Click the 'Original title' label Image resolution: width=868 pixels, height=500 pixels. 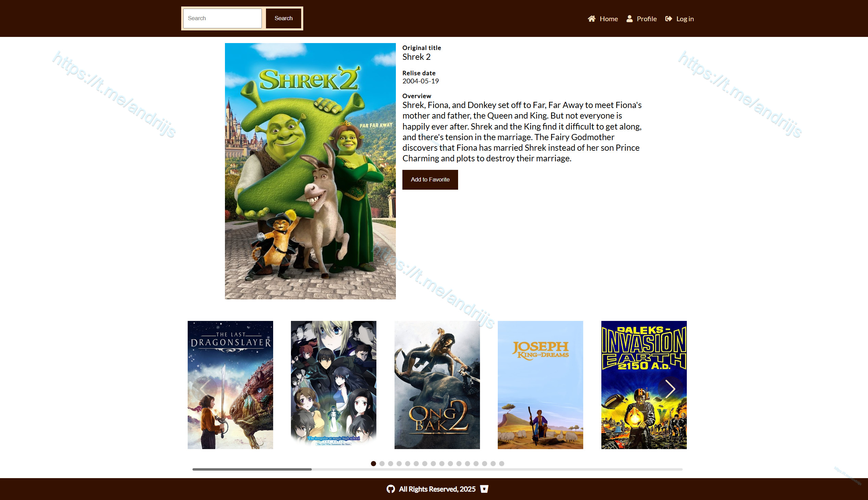(422, 48)
